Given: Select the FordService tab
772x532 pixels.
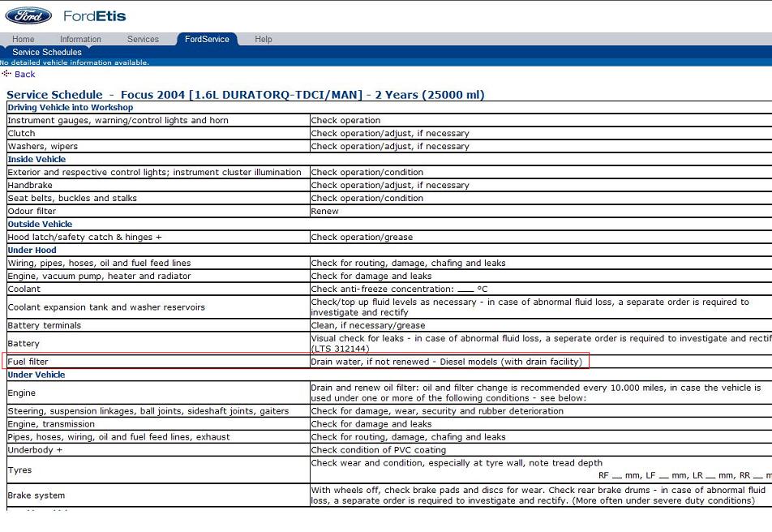Looking at the screenshot, I should pyautogui.click(x=207, y=39).
